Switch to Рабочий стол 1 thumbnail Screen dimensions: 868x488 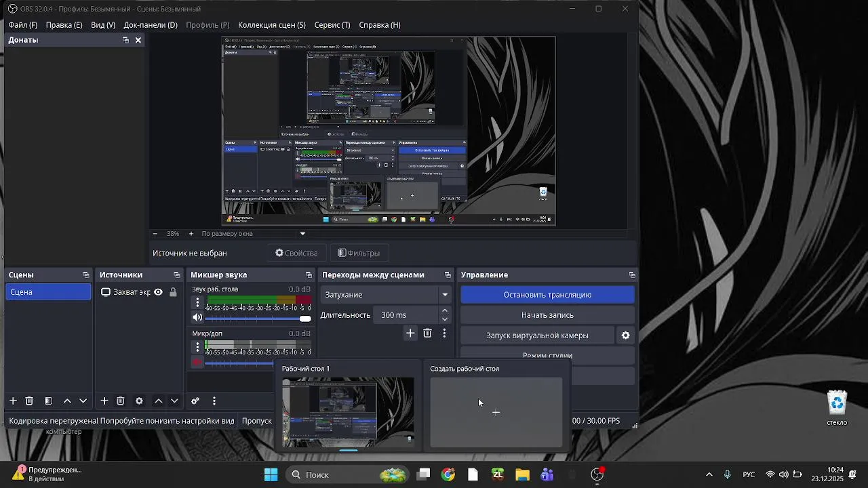coord(348,412)
